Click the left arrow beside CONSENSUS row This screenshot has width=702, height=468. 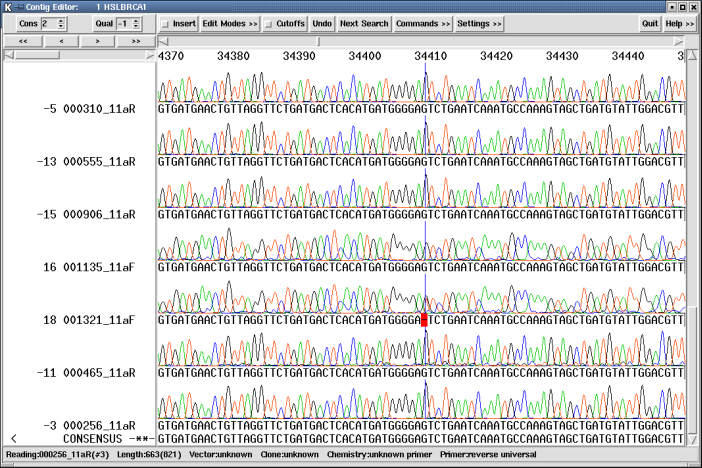(13, 439)
